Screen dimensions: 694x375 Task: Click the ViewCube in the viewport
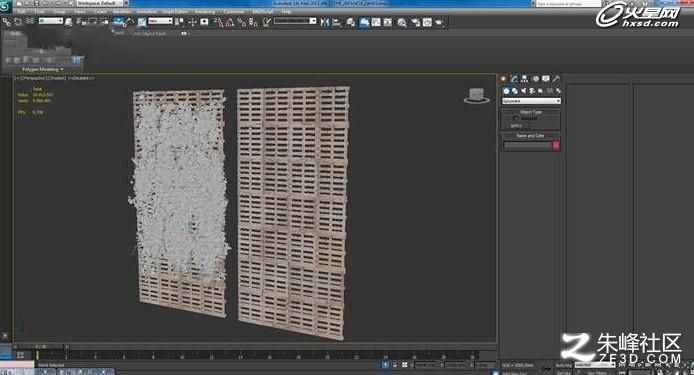click(477, 96)
